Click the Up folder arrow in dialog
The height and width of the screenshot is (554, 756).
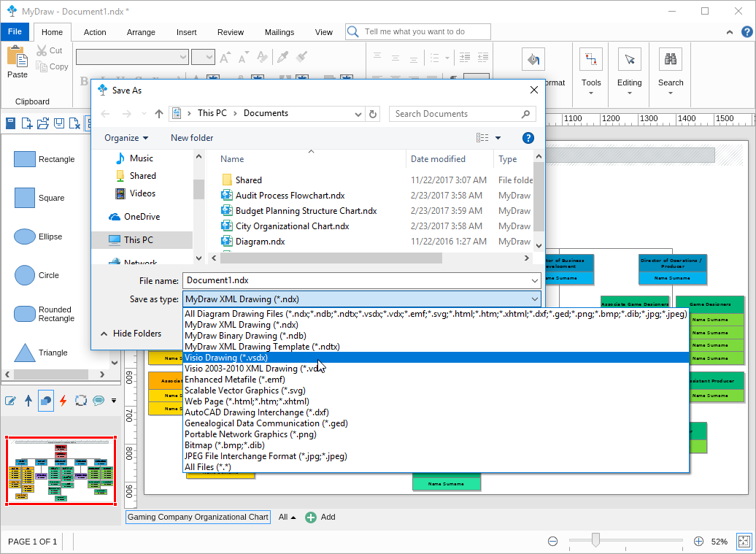159,114
